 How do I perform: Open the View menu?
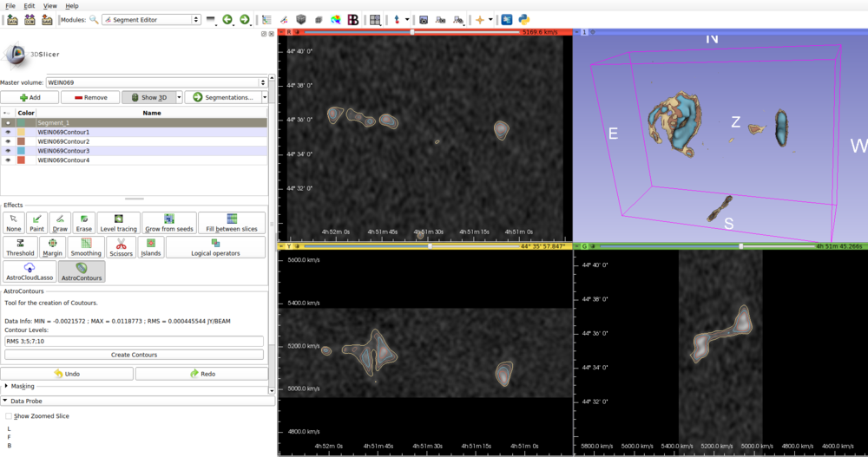click(50, 6)
